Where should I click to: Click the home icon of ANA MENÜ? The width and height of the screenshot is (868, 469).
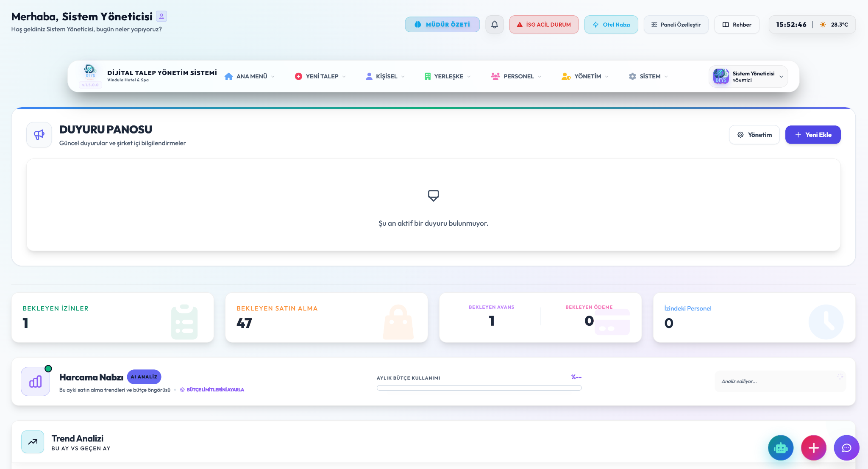pos(228,76)
